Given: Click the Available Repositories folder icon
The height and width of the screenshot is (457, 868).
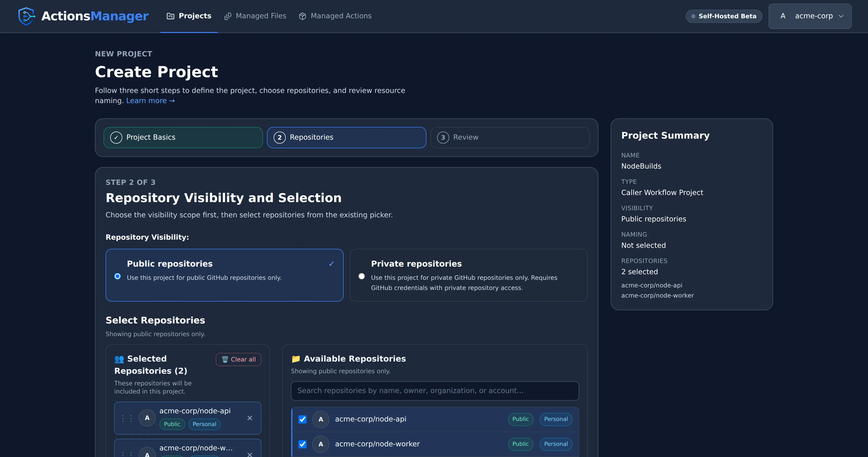Looking at the screenshot, I should [x=295, y=358].
